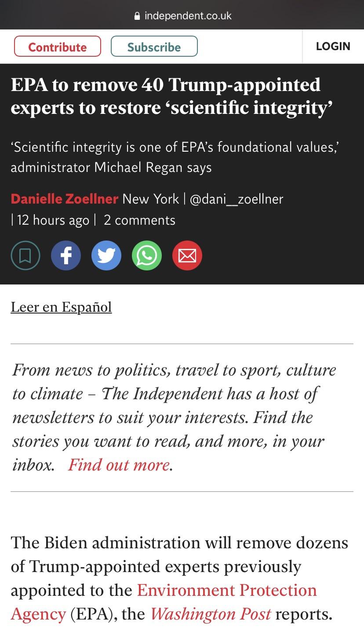Image resolution: width=364 pixels, height=638 pixels.
Task: Open the Washington Post link
Action: (x=211, y=614)
